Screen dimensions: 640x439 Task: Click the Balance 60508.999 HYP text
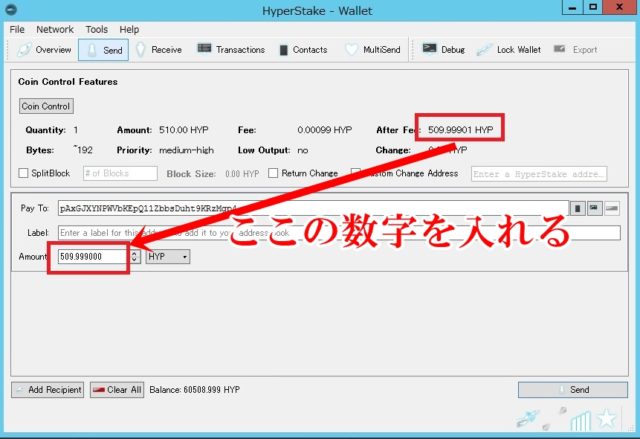pos(195,390)
